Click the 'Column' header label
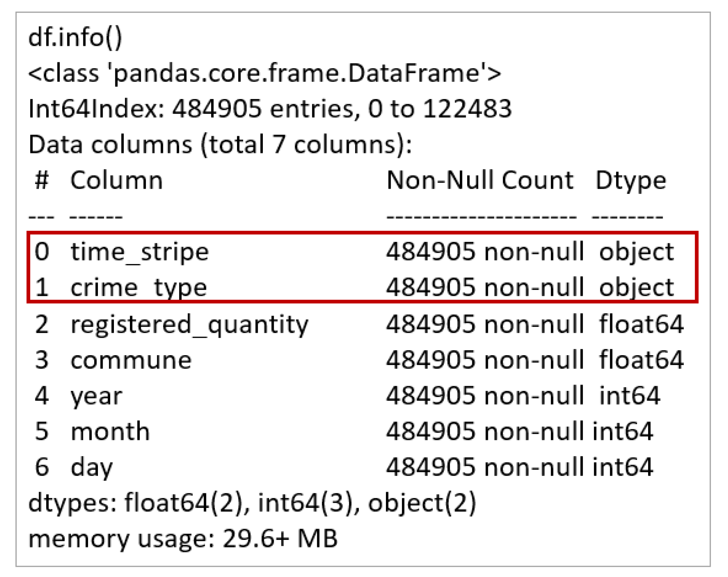728x577 pixels. pos(116,180)
